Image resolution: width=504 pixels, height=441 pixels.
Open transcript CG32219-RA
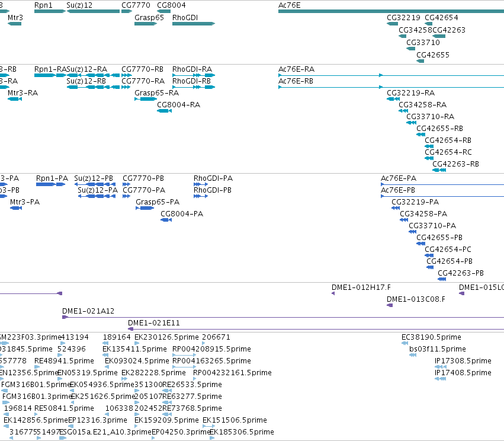[411, 93]
